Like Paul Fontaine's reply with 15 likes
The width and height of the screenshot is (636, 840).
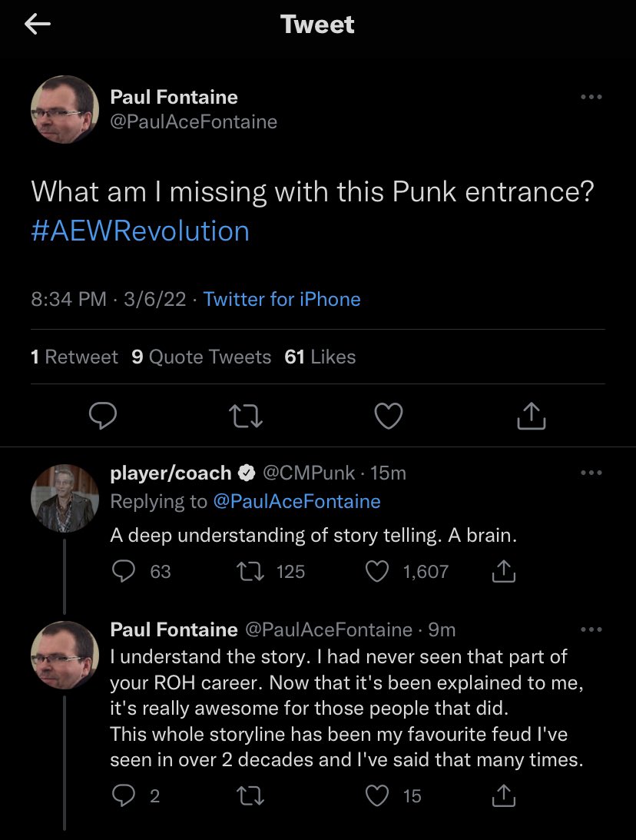[378, 796]
